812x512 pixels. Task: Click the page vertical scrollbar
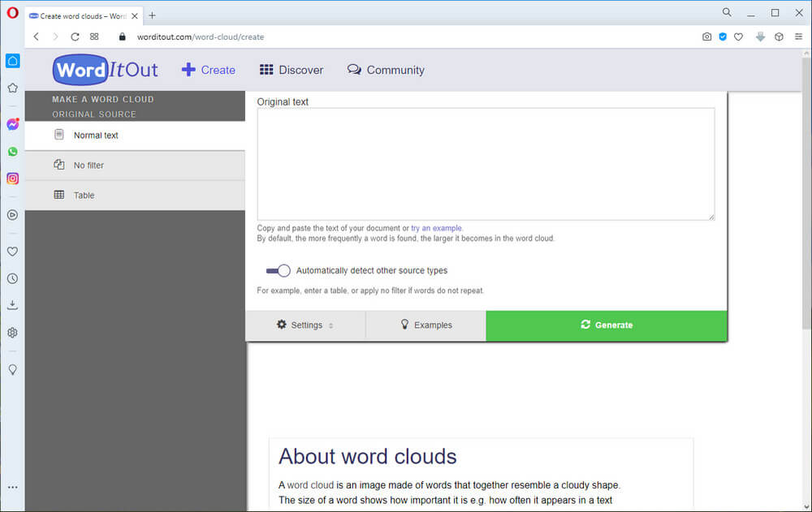(x=806, y=193)
